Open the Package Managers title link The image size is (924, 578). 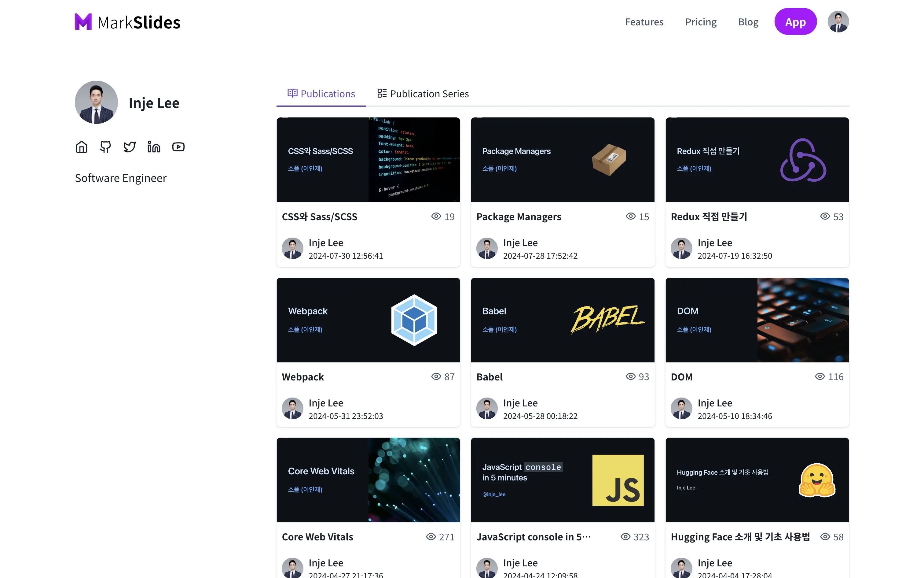tap(519, 217)
